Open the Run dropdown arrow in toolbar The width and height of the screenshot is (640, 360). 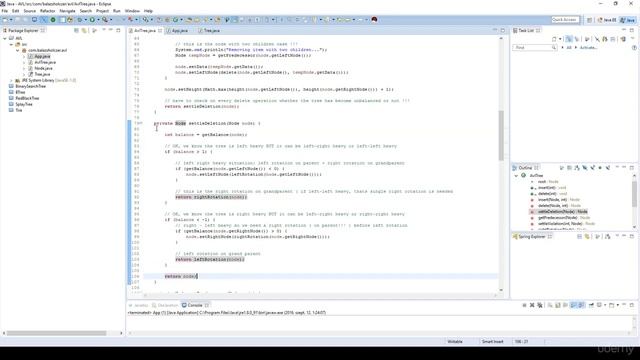pos(98,20)
